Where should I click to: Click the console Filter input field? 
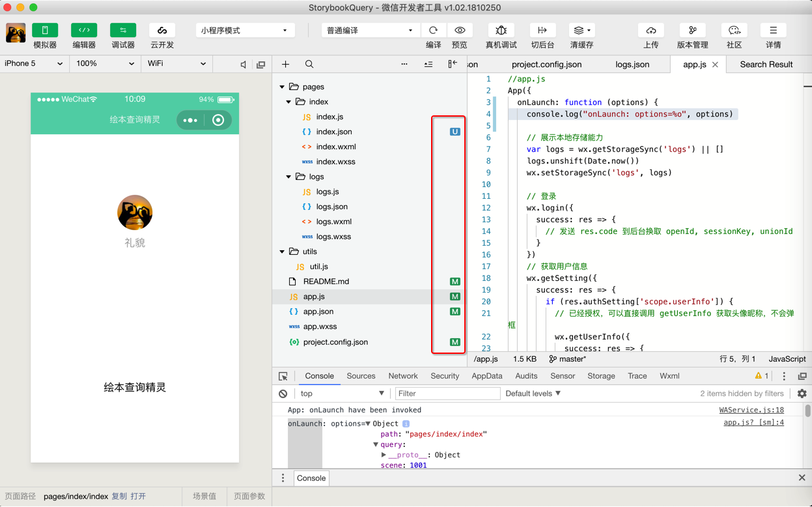[447, 394]
